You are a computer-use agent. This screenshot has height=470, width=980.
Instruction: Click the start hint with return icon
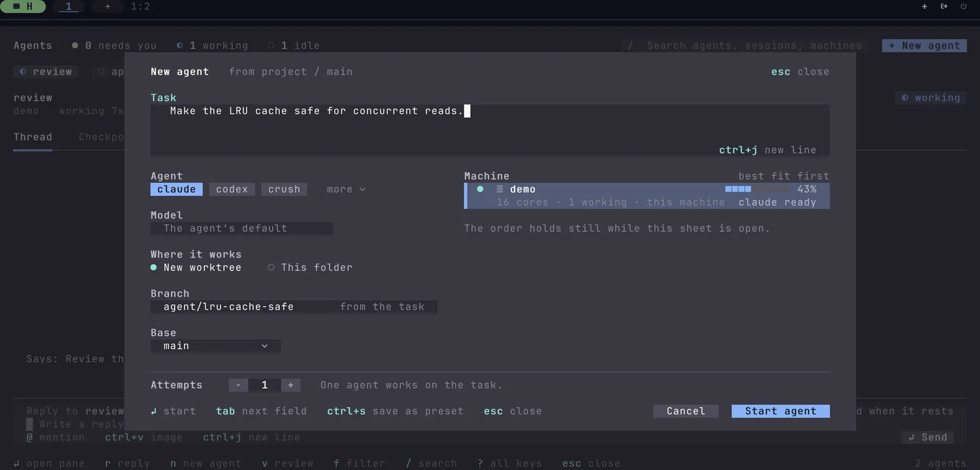pos(173,411)
